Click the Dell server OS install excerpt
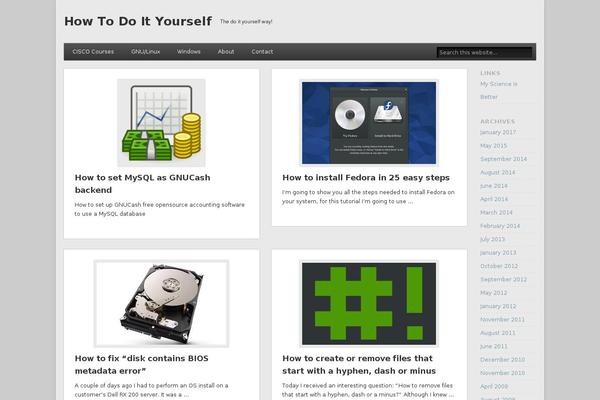 coord(152,390)
